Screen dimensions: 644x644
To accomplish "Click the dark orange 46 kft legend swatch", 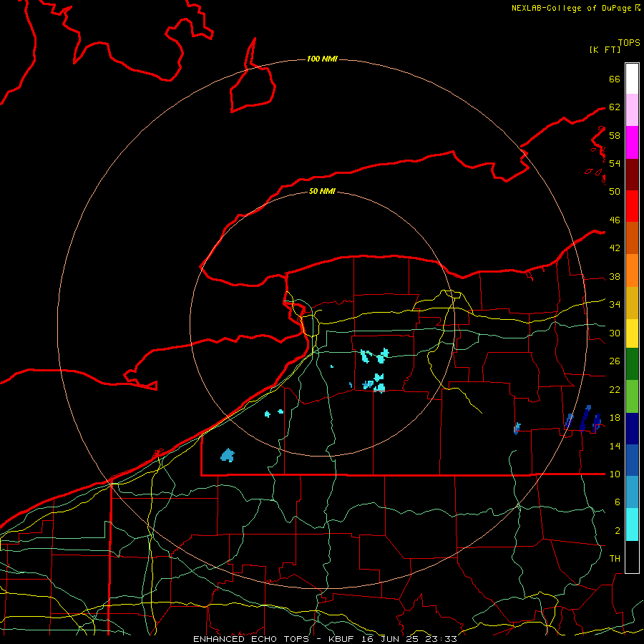I will pyautogui.click(x=632, y=238).
